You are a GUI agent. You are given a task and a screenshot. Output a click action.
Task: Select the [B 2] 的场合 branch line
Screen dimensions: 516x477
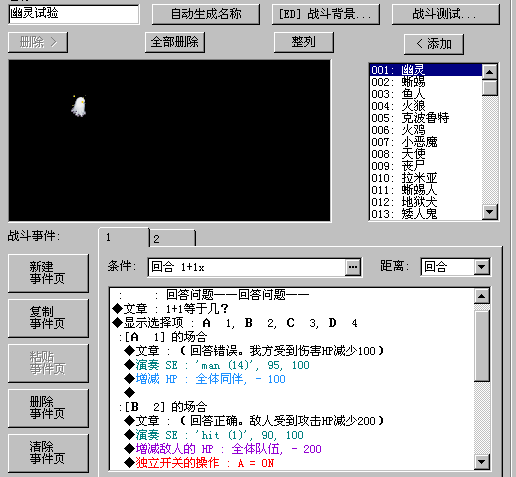pos(292,407)
